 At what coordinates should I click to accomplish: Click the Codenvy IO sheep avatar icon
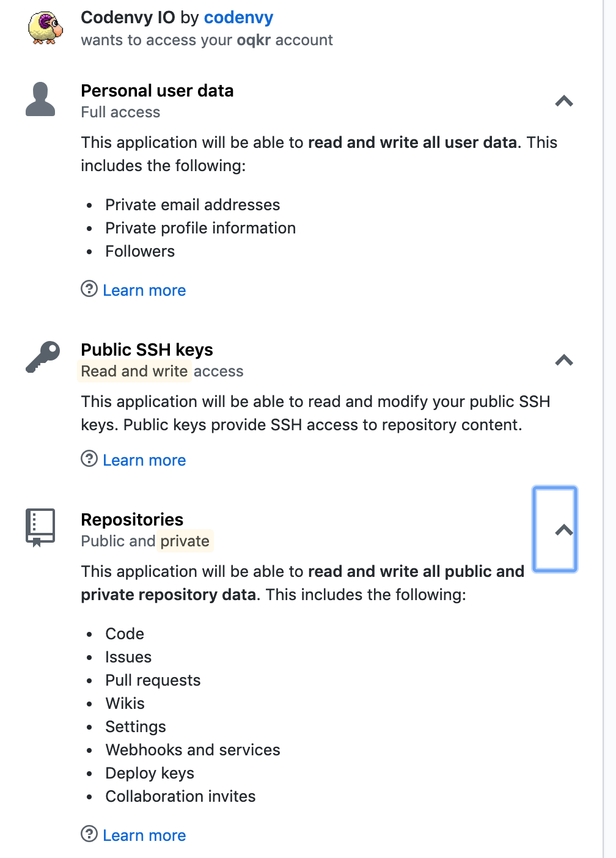click(45, 28)
